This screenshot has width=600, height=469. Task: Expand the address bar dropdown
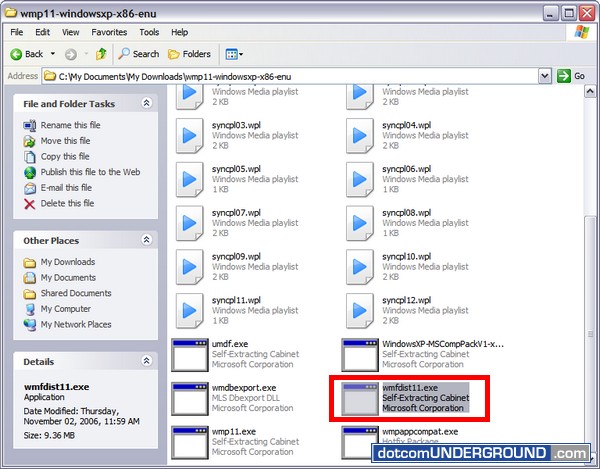[x=545, y=76]
